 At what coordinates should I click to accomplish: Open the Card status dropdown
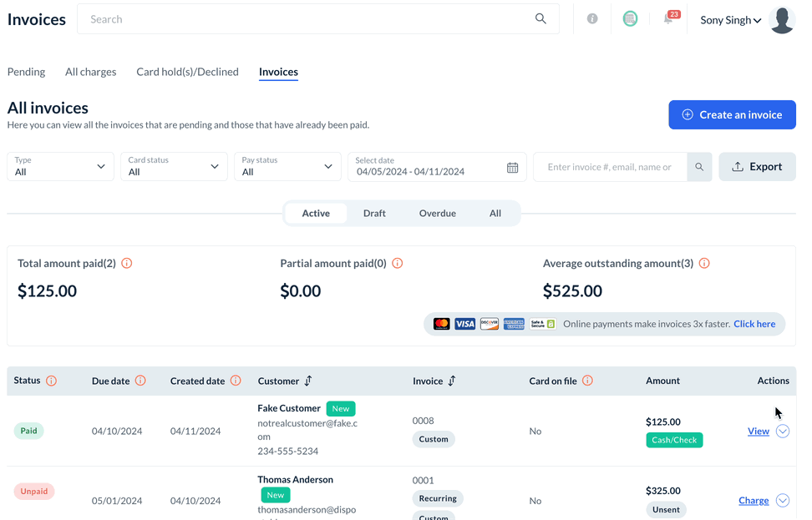174,166
